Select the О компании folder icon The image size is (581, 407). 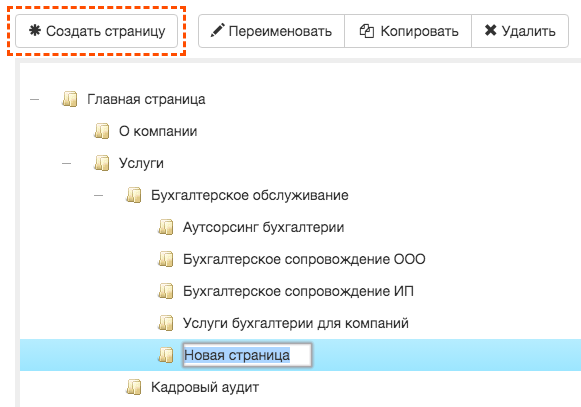point(102,131)
